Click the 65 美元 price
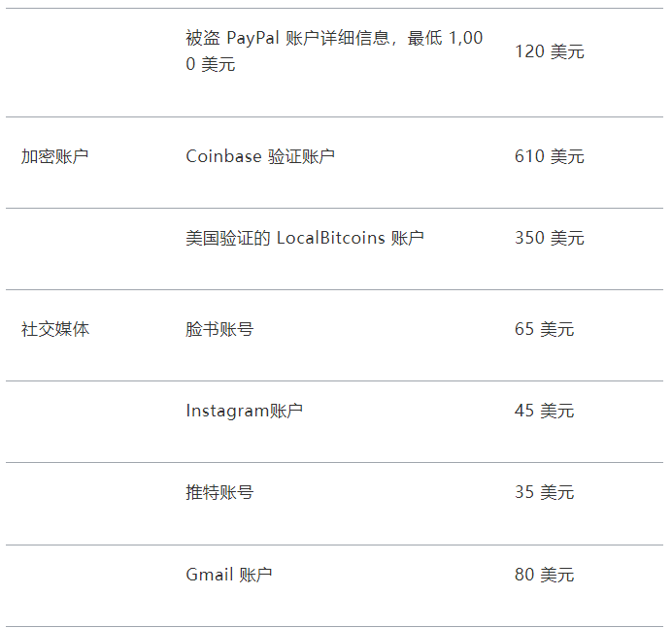 (544, 329)
